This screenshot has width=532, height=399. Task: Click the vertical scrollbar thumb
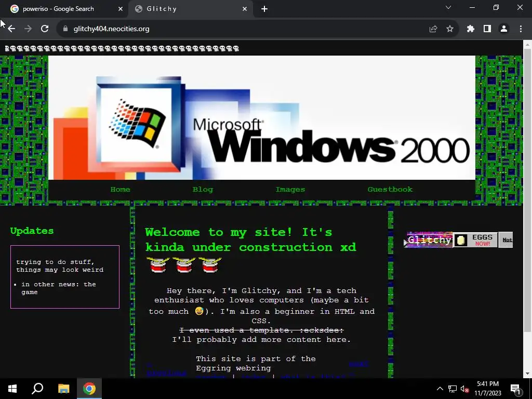(527, 190)
